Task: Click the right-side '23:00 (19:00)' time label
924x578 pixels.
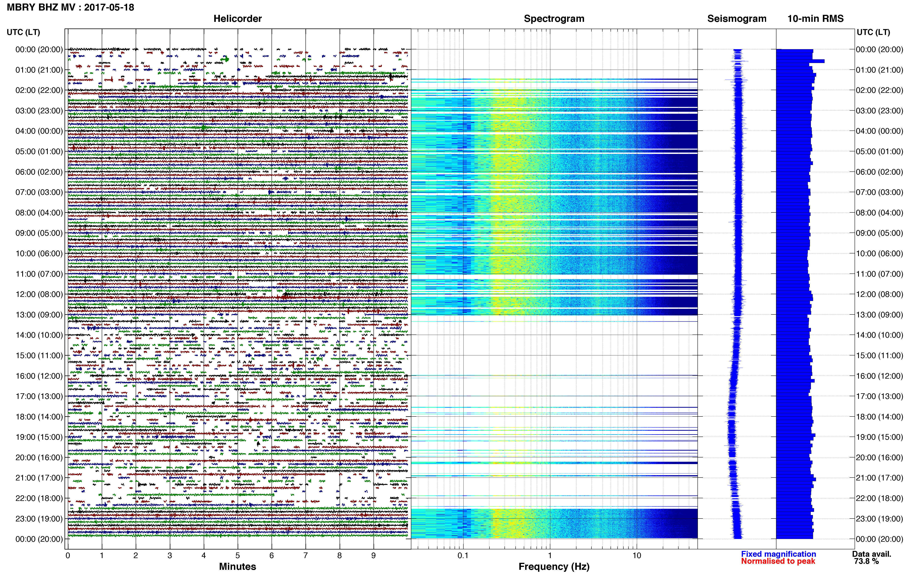Action: pyautogui.click(x=879, y=519)
